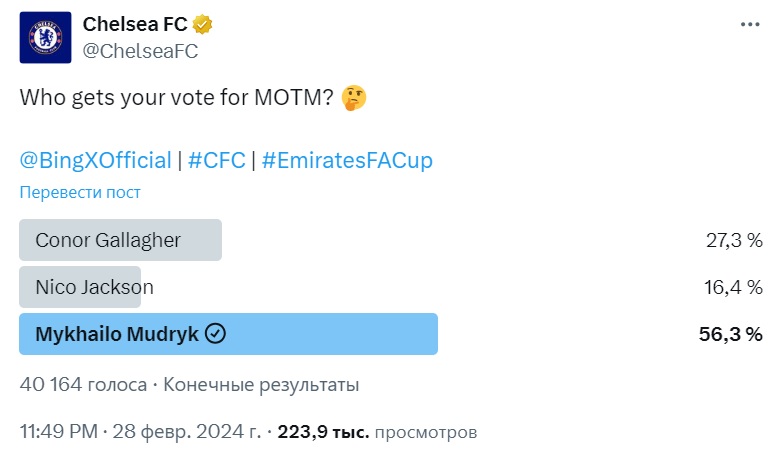Click the 223,9 тыс. просмотров view count
The height and width of the screenshot is (464, 784).
(x=377, y=432)
